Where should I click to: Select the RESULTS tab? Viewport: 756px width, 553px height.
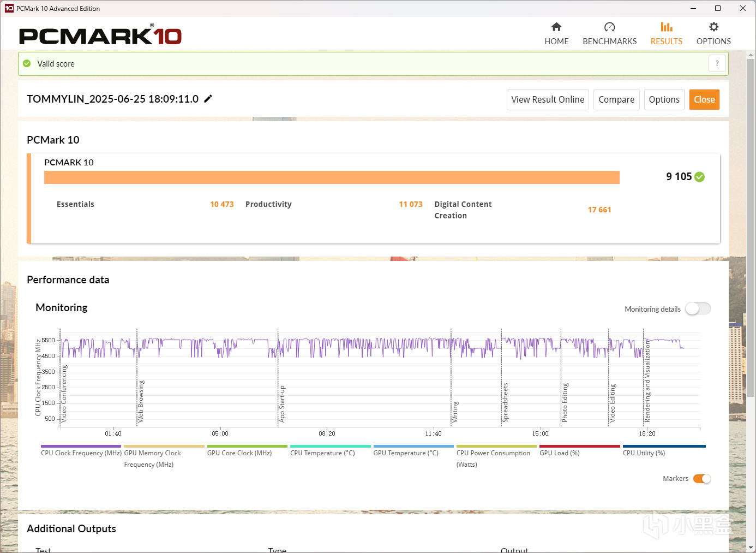[667, 34]
